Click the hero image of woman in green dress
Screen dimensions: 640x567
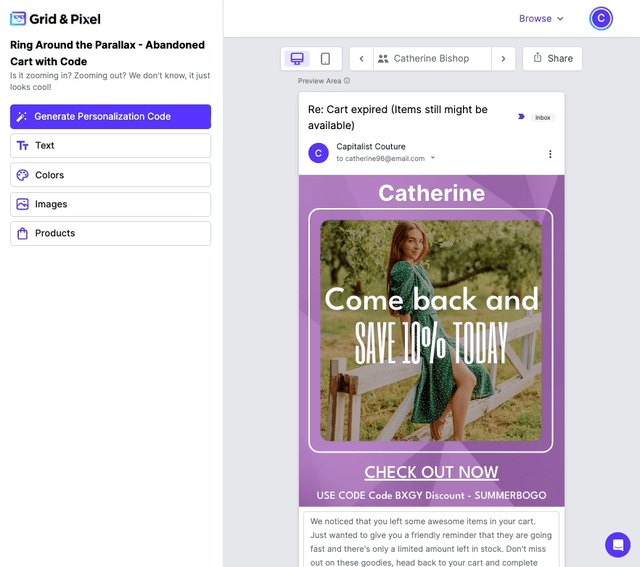coord(431,331)
